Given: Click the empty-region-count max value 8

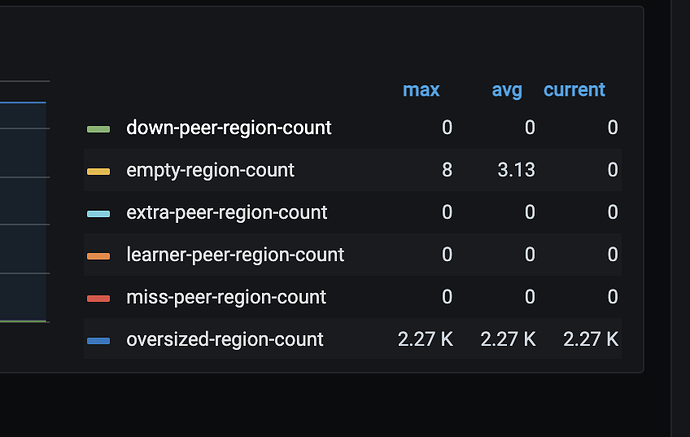Looking at the screenshot, I should (447, 170).
